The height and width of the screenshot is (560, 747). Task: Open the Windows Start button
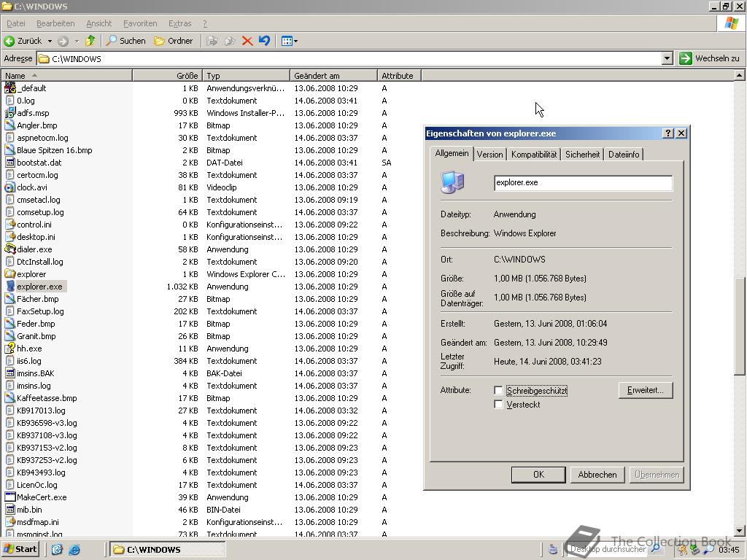[x=20, y=550]
